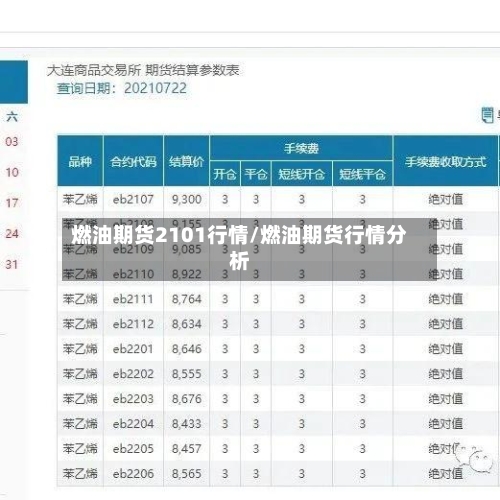Click the 短线开仓 sub-header
The image size is (500, 500).
(x=302, y=174)
